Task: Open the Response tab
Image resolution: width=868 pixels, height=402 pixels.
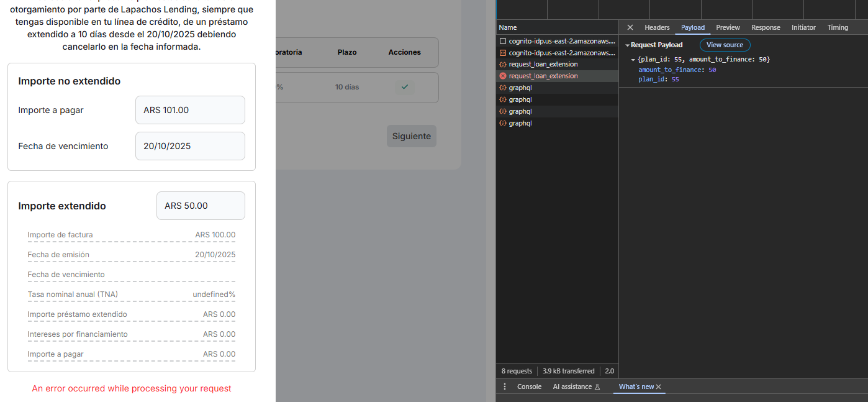Action: [766, 27]
